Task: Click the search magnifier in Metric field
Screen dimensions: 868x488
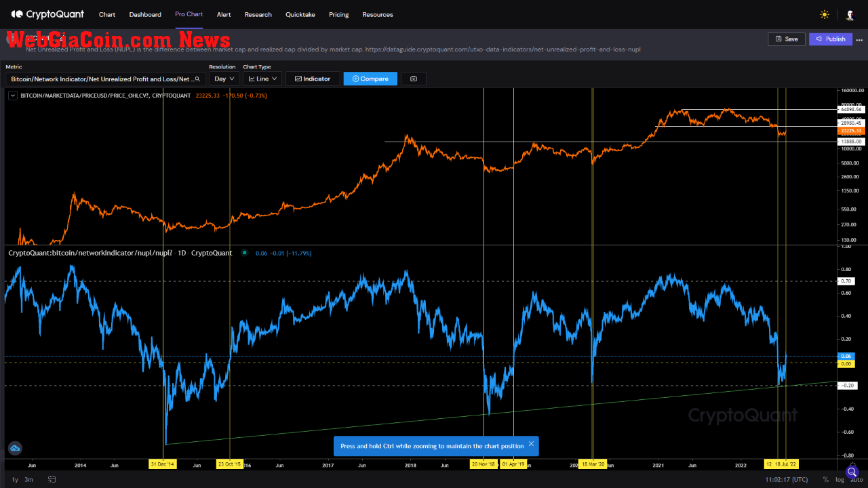Action: 197,79
